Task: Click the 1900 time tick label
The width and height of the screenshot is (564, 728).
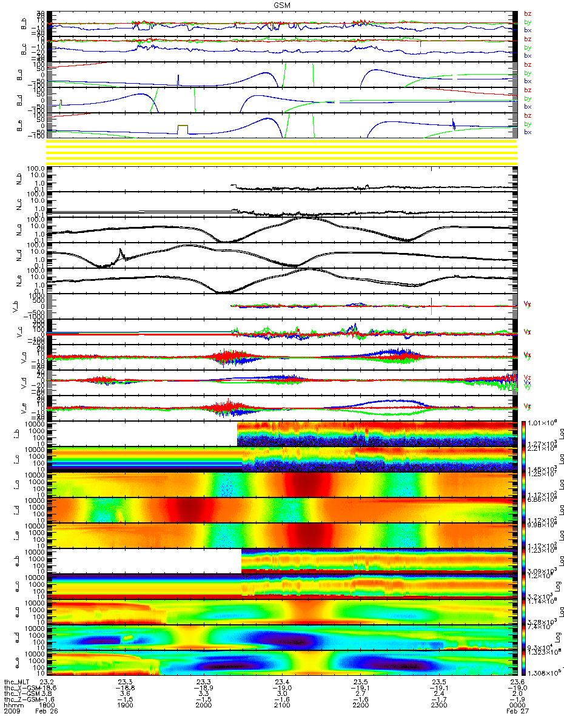Action: [125, 706]
